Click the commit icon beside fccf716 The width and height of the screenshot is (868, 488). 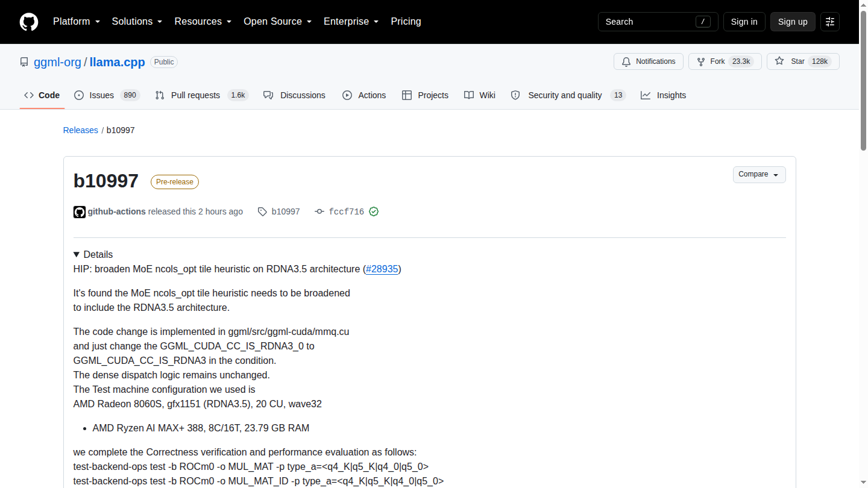point(319,212)
